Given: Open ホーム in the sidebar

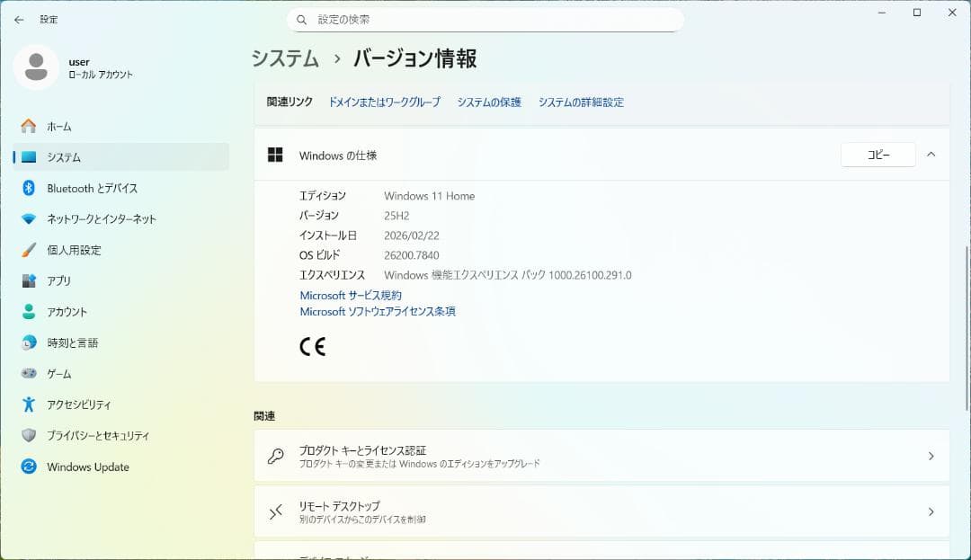Looking at the screenshot, I should tap(120, 126).
